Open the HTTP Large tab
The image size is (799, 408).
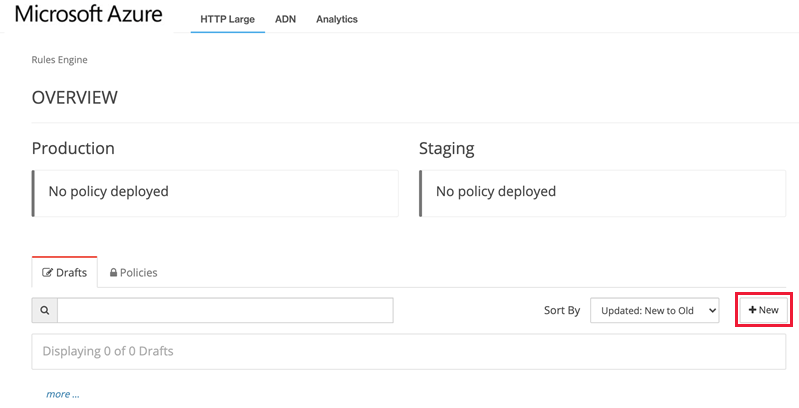tap(227, 19)
